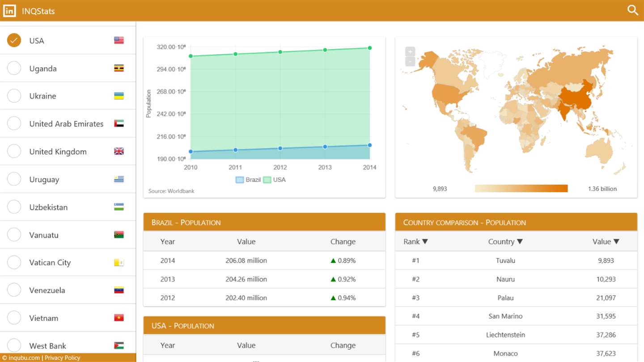This screenshot has width=644, height=362.
Task: Click the INQStats app title
Action: click(38, 11)
